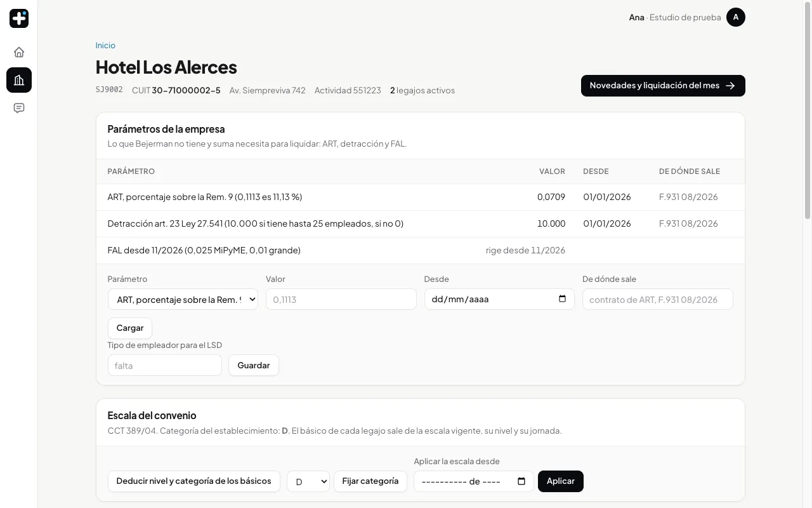Open the Parámetro dropdown showing ART porcentaje
Image resolution: width=812 pixels, height=508 pixels.
click(x=183, y=299)
